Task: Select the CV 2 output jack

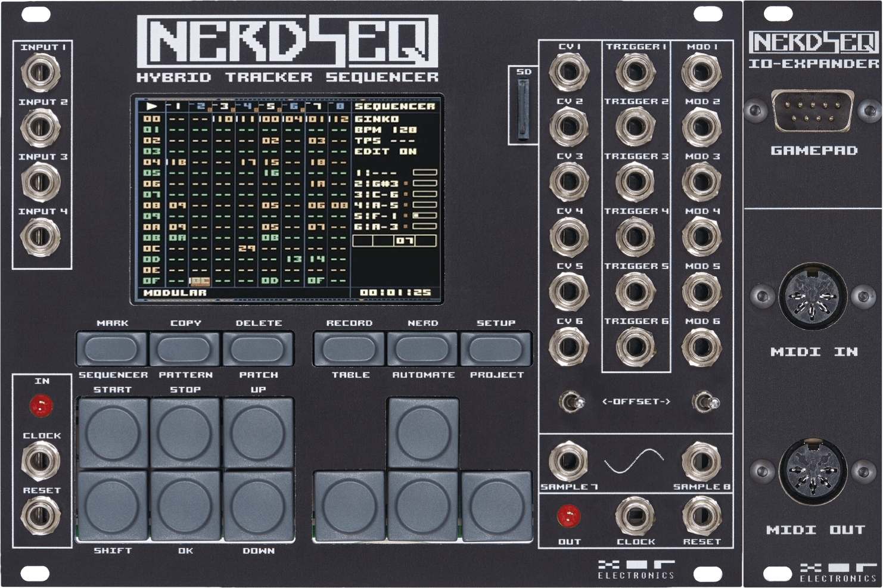Action: pyautogui.click(x=568, y=126)
